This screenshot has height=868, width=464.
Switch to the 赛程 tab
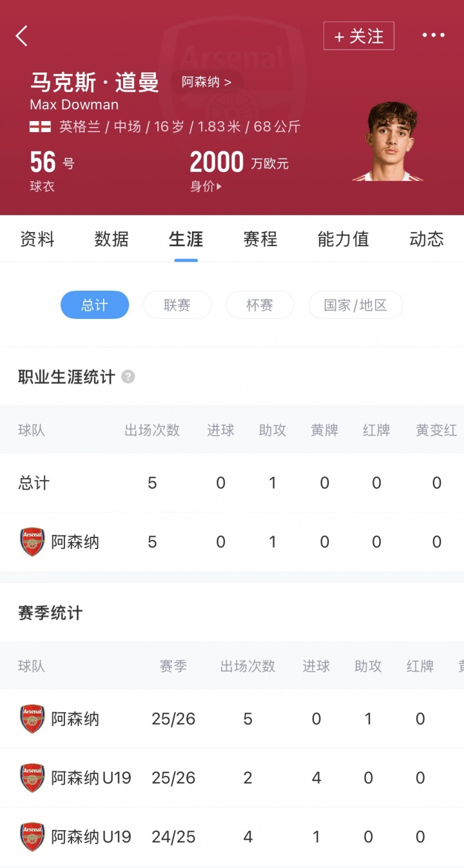(260, 239)
